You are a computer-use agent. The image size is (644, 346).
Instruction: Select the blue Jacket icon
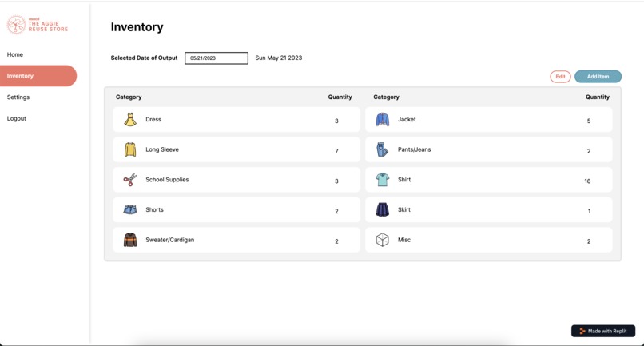click(383, 120)
